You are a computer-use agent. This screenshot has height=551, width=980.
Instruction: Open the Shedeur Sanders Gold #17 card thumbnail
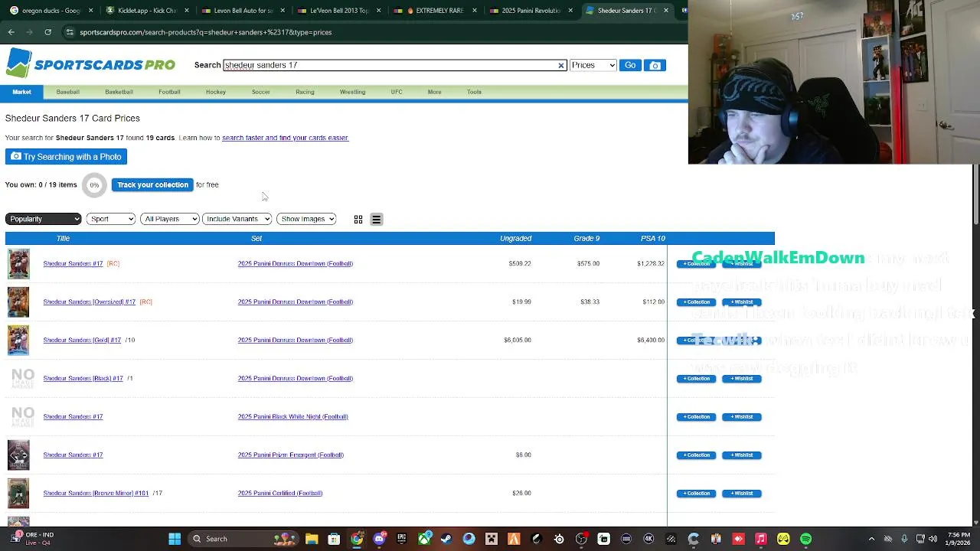(x=18, y=341)
